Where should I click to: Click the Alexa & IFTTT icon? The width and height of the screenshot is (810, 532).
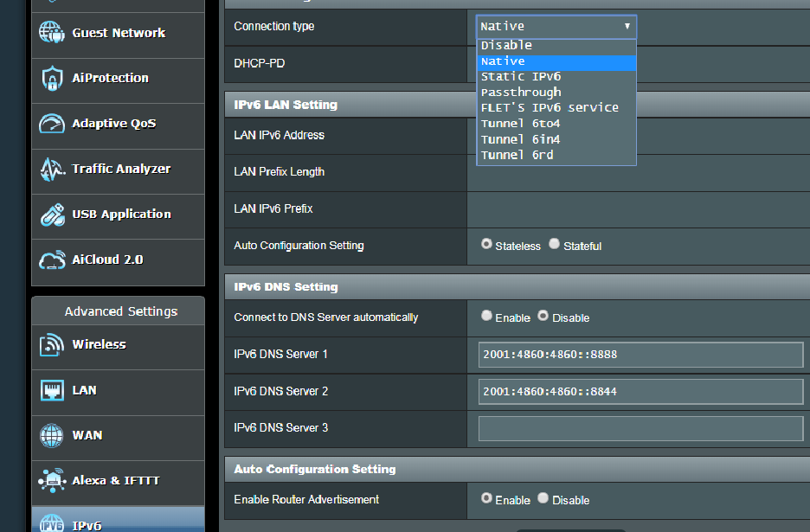[x=52, y=480]
